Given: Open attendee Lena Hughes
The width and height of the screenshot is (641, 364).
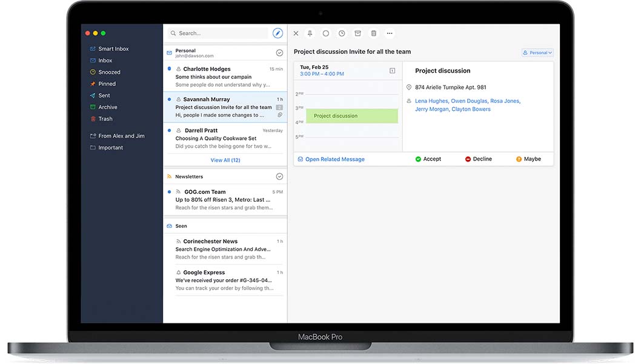Looking at the screenshot, I should tap(431, 101).
